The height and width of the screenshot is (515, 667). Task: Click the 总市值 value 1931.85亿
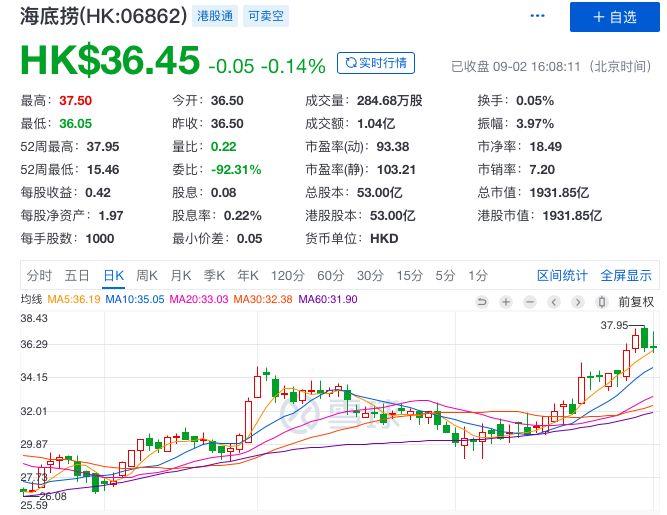point(559,193)
